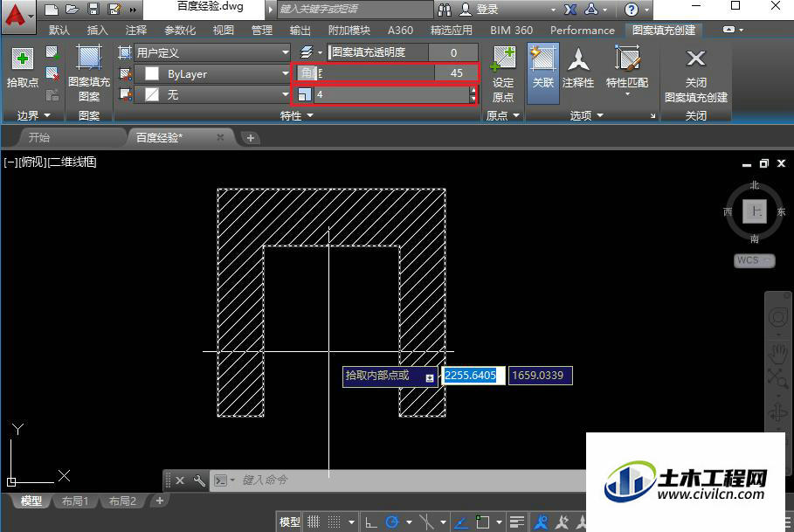
Task: Click the navigation wheel icon
Action: coord(777,318)
